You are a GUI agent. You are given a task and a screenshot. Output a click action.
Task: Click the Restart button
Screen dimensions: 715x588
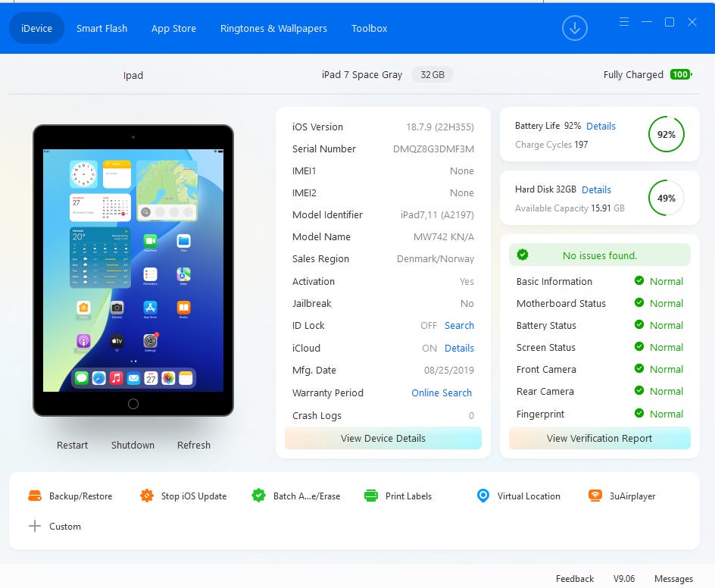72,445
